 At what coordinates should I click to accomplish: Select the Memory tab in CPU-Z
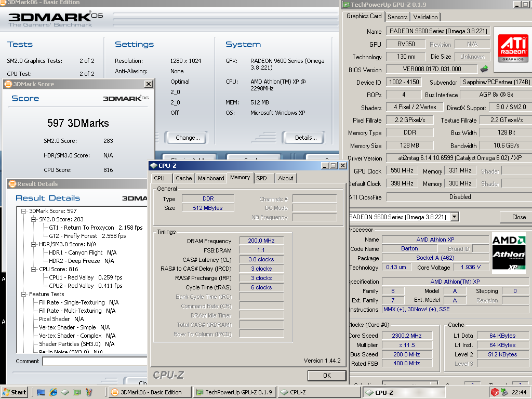click(240, 178)
